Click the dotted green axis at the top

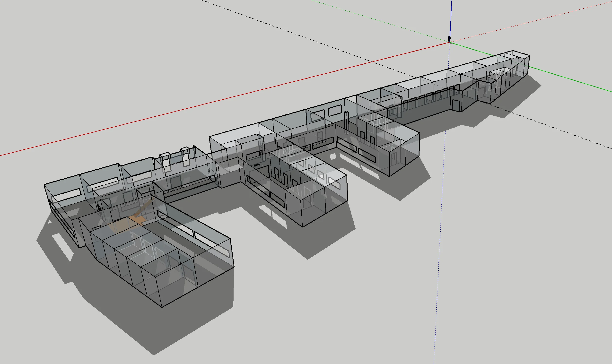click(380, 21)
